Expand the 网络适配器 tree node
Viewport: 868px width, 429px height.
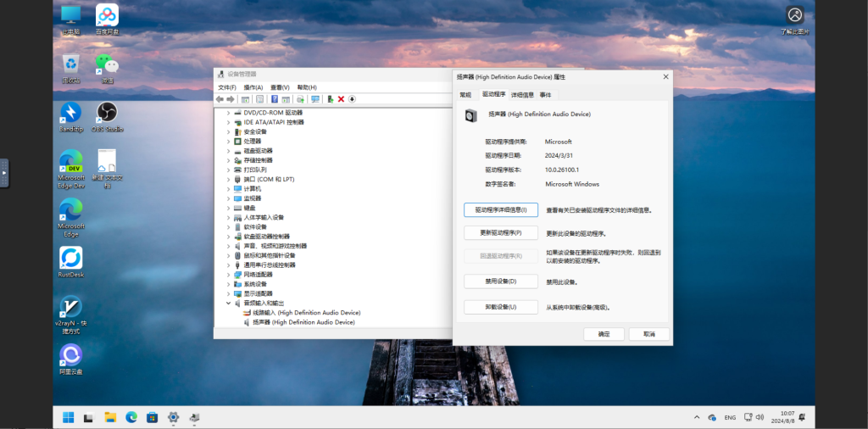tap(228, 274)
